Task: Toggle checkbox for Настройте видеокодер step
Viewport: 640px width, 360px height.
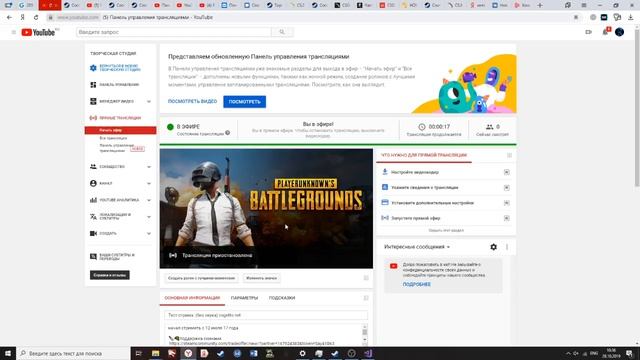Action: pyautogui.click(x=507, y=172)
